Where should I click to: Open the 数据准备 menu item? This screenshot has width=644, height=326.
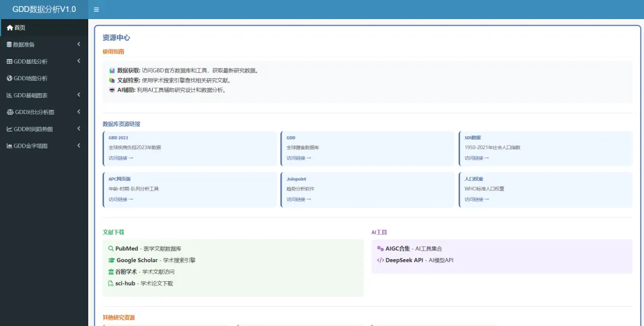44,44
